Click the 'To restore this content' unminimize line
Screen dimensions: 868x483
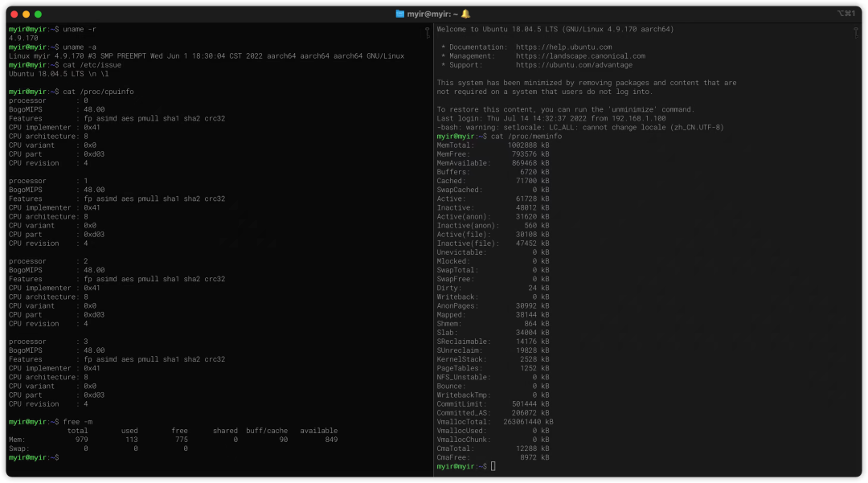565,109
